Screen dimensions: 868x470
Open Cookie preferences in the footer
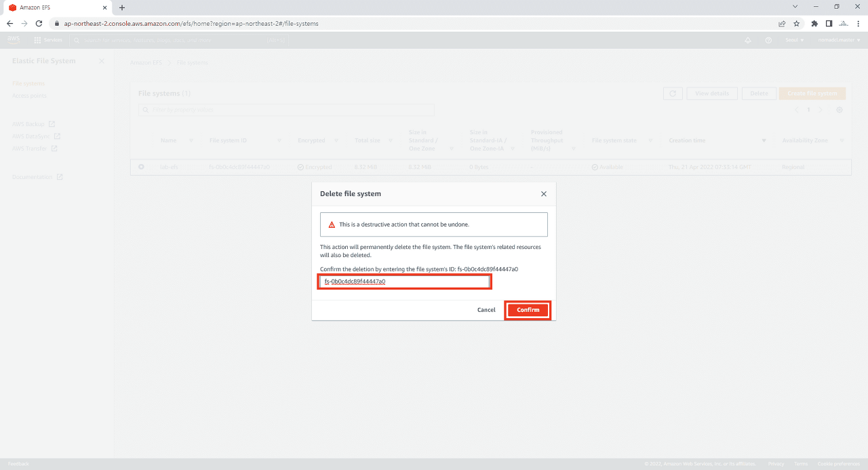click(840, 464)
